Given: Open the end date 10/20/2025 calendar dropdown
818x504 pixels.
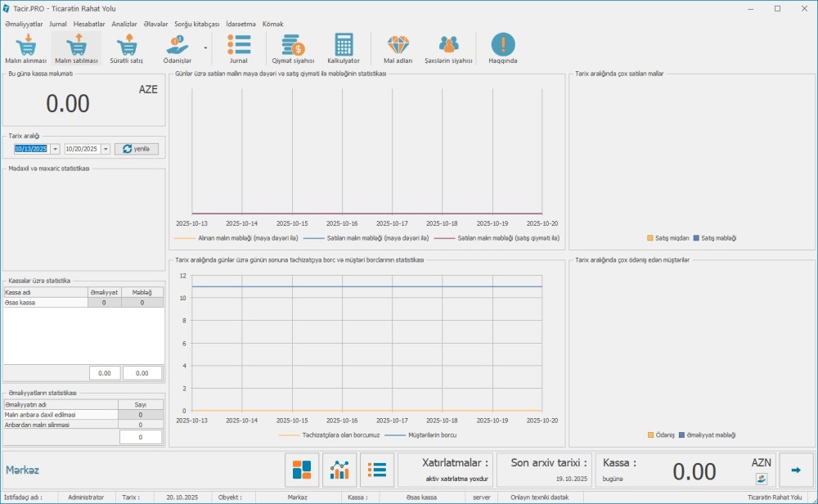Looking at the screenshot, I should click(x=106, y=149).
